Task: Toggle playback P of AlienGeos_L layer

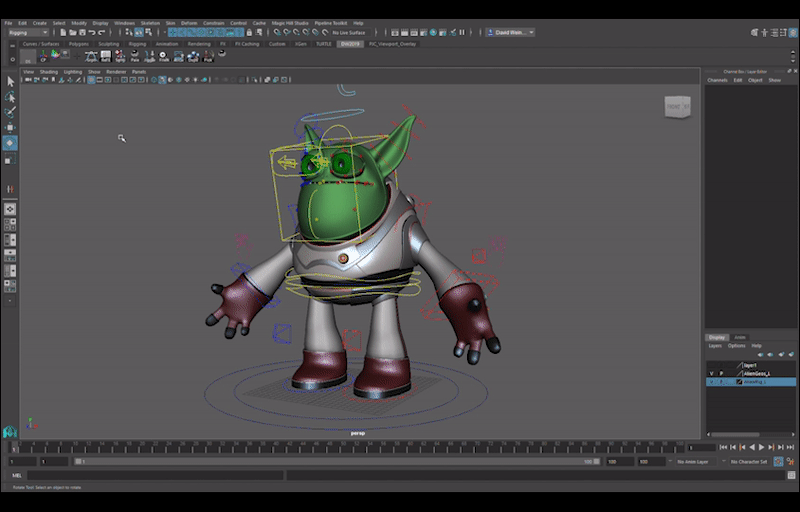Action: coord(721,374)
